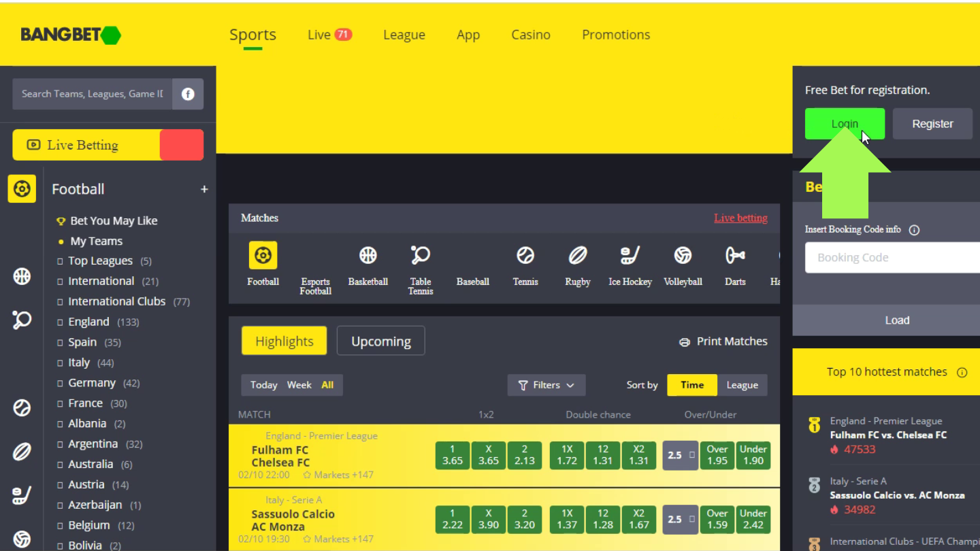This screenshot has height=551, width=980.
Task: Choose the Darts sport icon
Action: coord(735,256)
